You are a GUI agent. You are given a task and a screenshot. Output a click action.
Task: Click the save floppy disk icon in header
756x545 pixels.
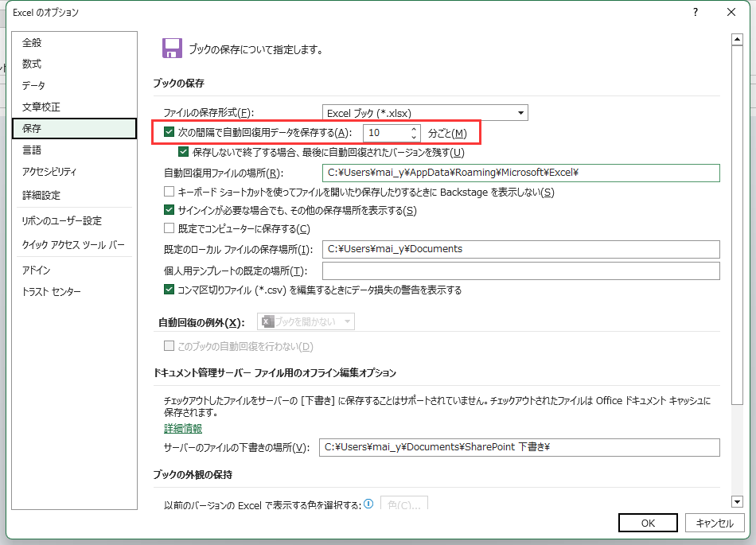pos(171,49)
